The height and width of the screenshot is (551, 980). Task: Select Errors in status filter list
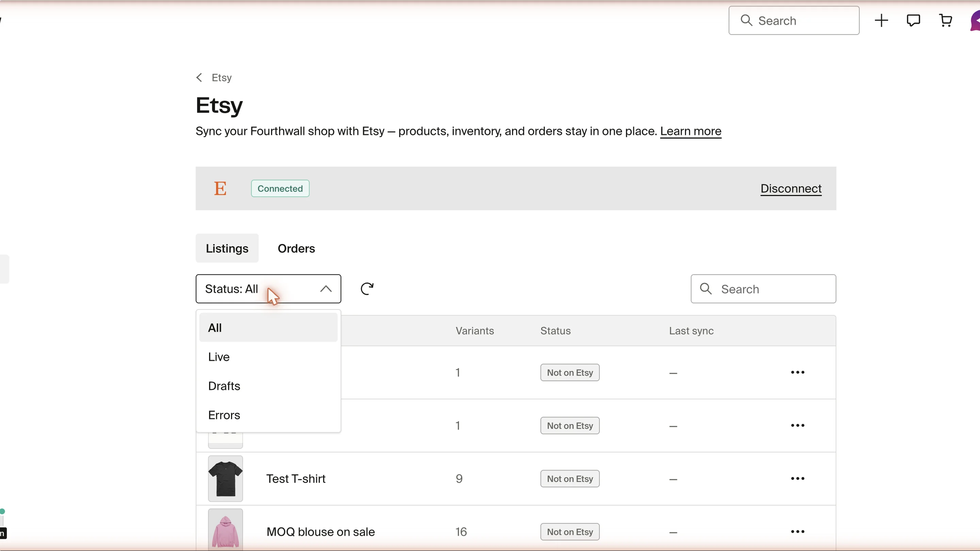pyautogui.click(x=268, y=415)
